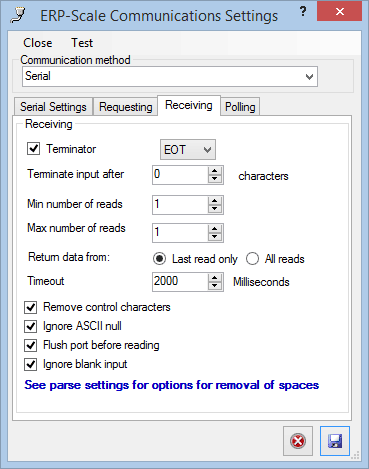
Task: Disable Flush port before reading
Action: coord(30,345)
